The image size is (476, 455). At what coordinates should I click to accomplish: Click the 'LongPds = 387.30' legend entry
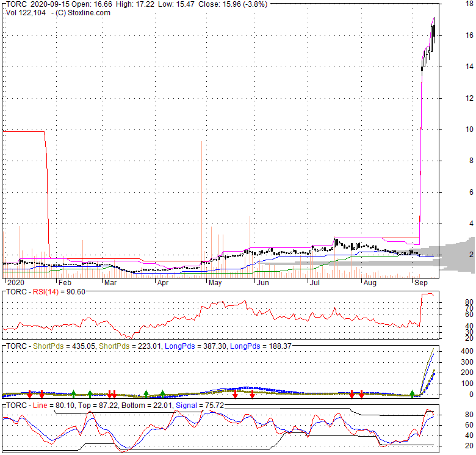tap(196, 346)
